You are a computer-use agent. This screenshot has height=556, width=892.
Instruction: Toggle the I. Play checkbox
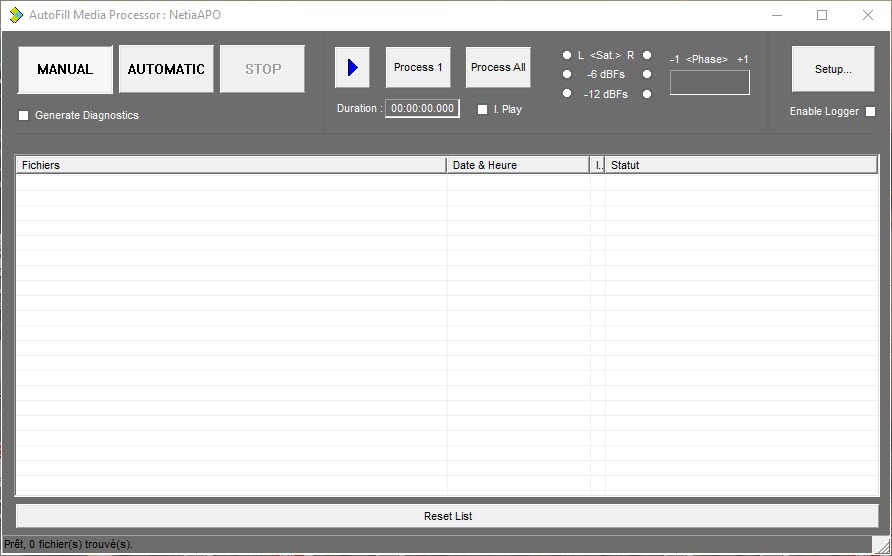[483, 110]
